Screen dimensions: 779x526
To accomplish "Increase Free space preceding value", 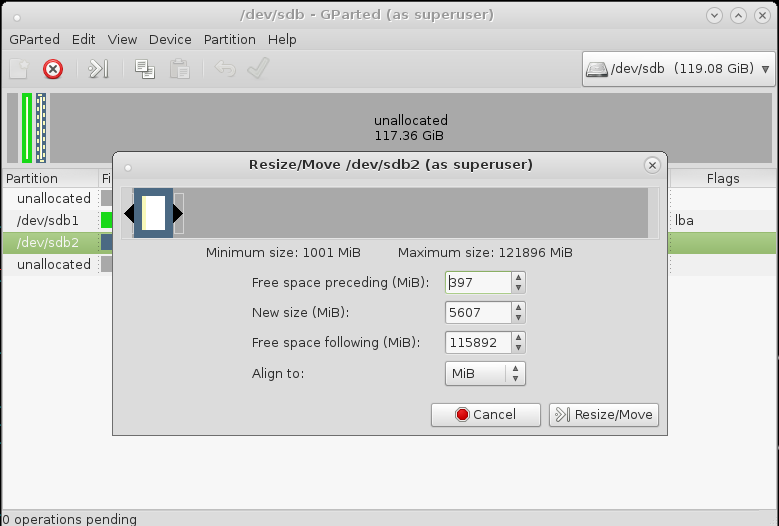I will [x=518, y=278].
